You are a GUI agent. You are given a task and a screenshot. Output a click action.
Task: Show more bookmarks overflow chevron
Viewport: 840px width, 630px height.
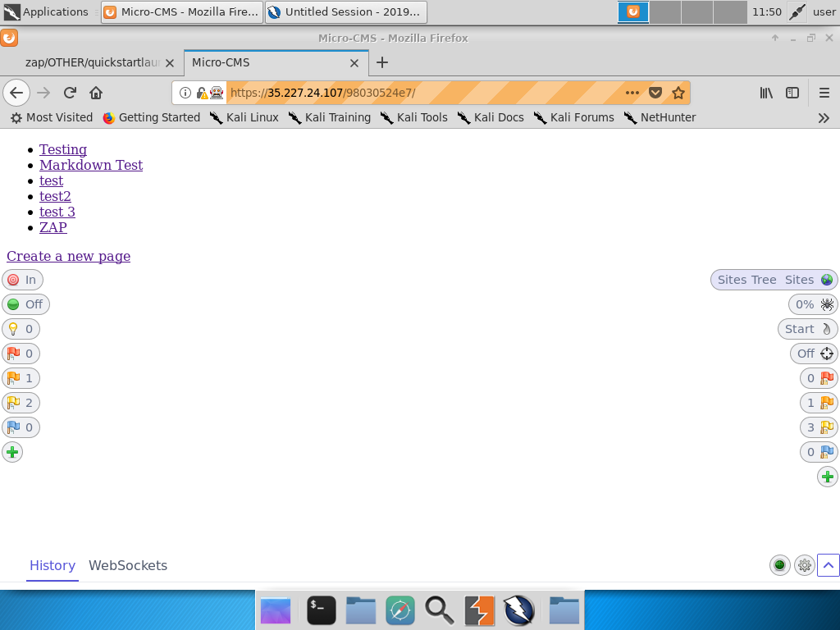[x=824, y=118]
